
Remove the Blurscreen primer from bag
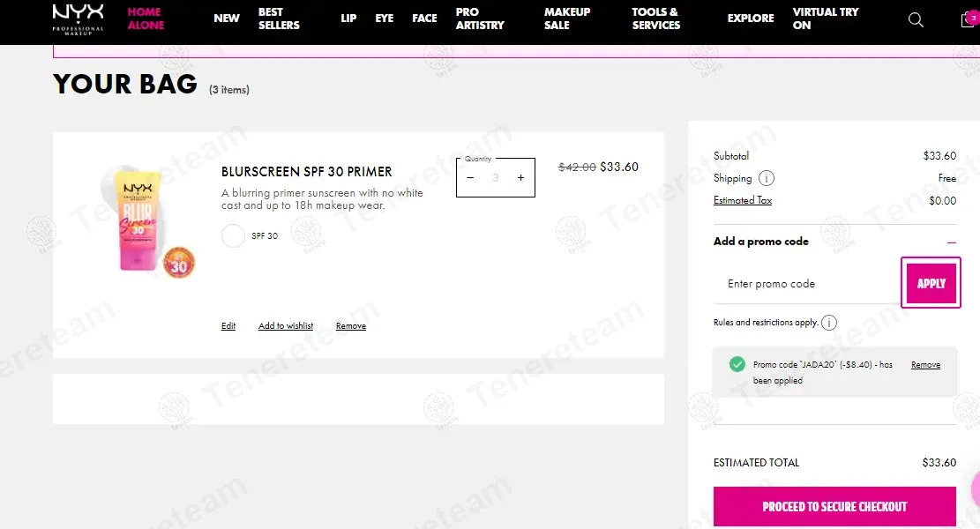[x=350, y=326]
